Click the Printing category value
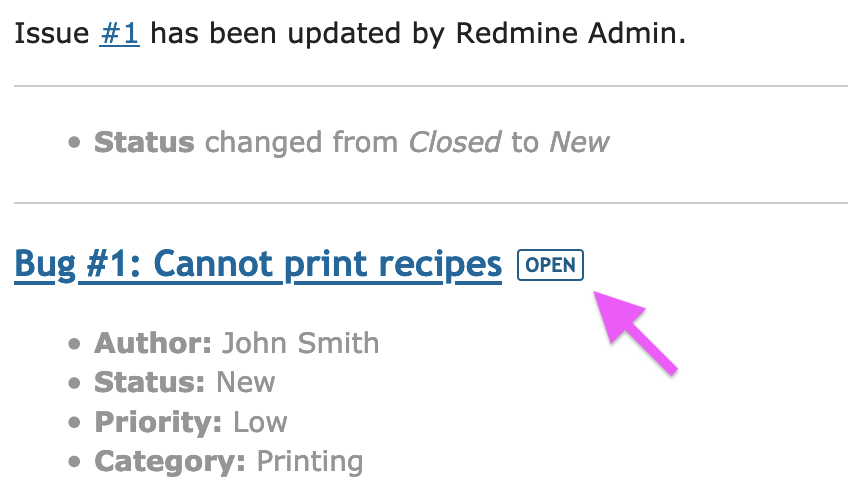 click(310, 461)
